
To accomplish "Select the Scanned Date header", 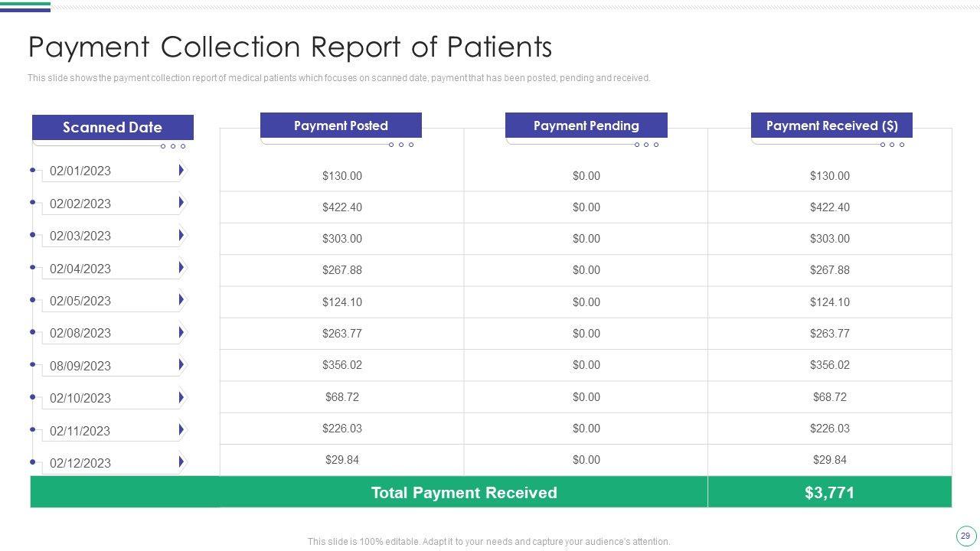I will click(113, 127).
